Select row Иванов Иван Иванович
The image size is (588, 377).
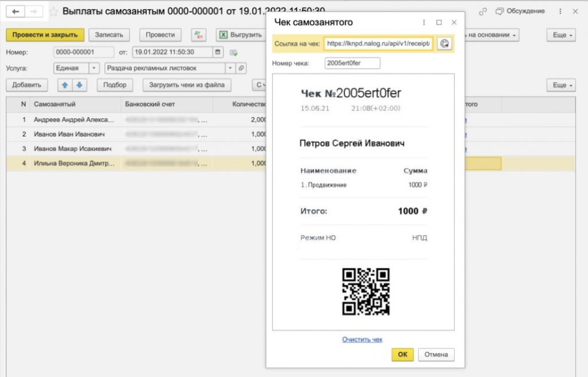click(x=137, y=134)
